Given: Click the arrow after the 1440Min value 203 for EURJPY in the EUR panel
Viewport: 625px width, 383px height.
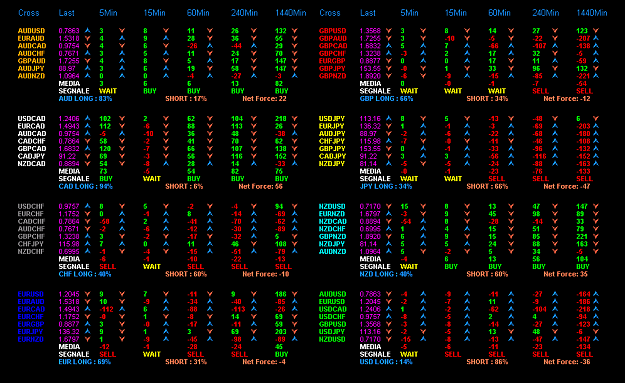Looking at the screenshot, I should tap(295, 332).
